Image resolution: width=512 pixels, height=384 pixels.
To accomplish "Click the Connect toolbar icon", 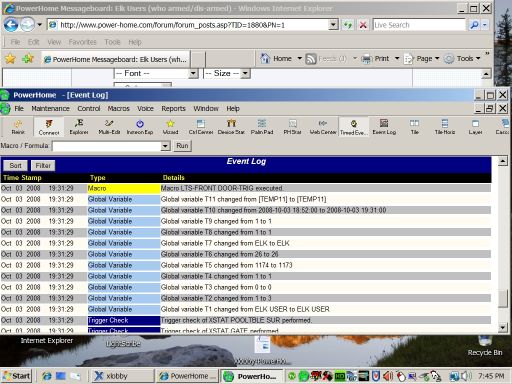I will [x=49, y=127].
